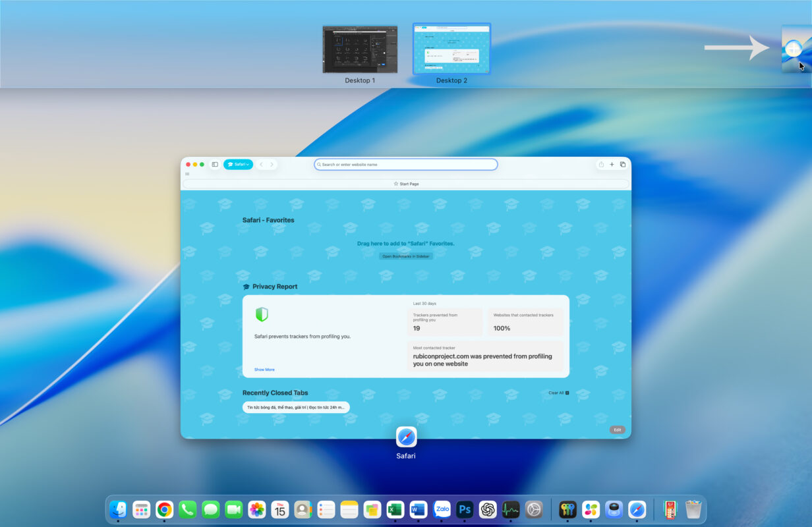
Task: Click Safari's back arrow button
Action: click(261, 165)
